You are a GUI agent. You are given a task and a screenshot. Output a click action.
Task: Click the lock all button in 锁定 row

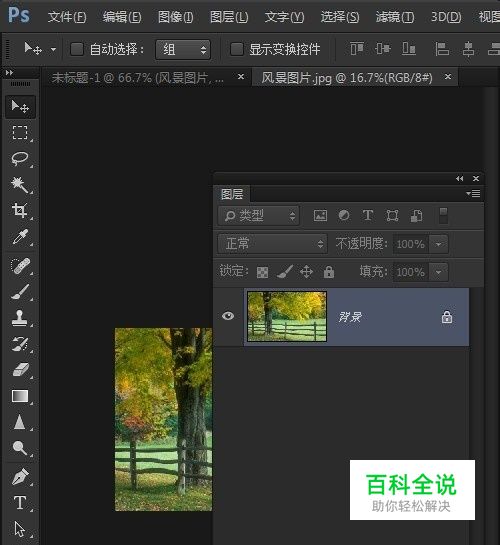pos(329,272)
